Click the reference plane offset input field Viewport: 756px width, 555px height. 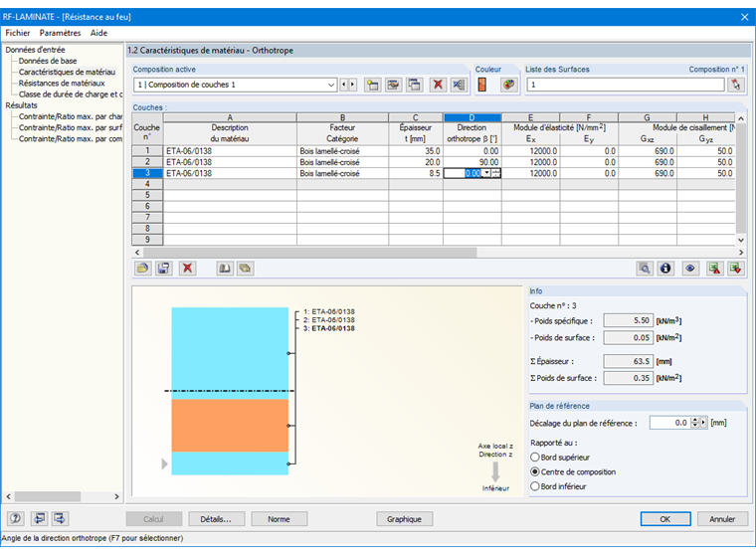pyautogui.click(x=669, y=423)
